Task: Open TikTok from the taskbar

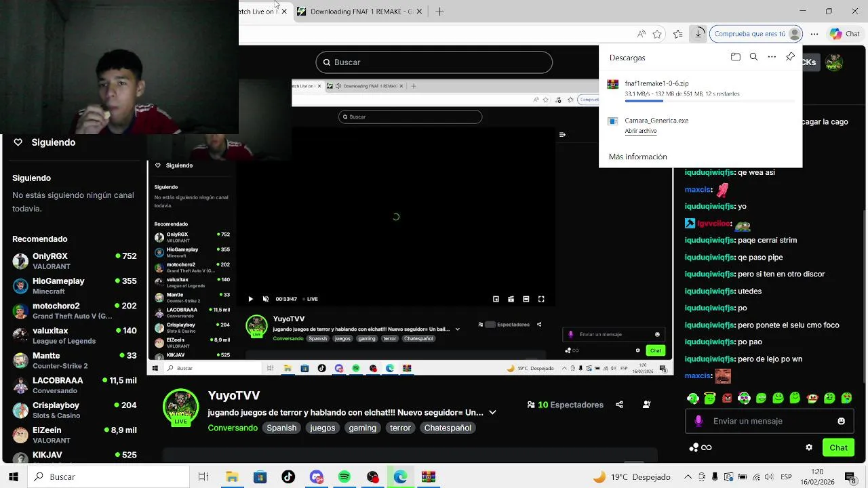Action: click(x=288, y=477)
